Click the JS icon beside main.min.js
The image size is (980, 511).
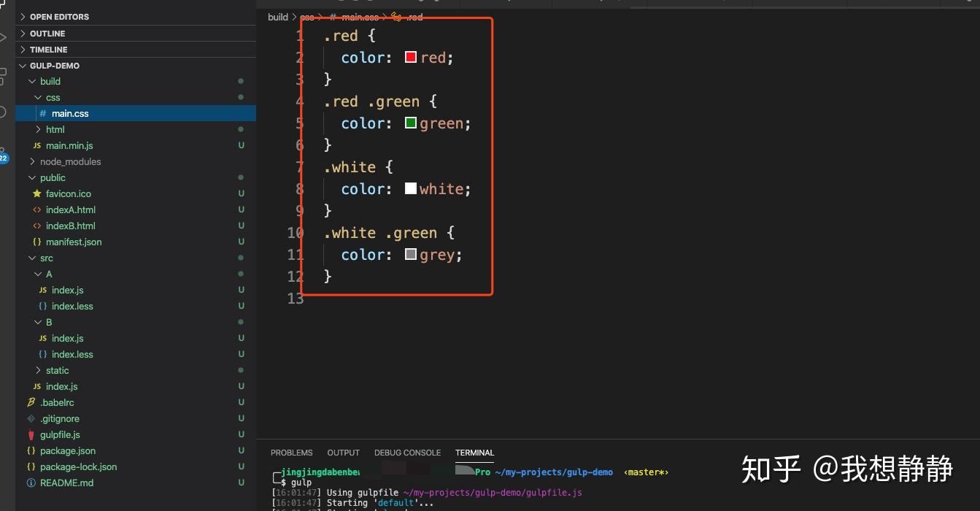tap(37, 145)
